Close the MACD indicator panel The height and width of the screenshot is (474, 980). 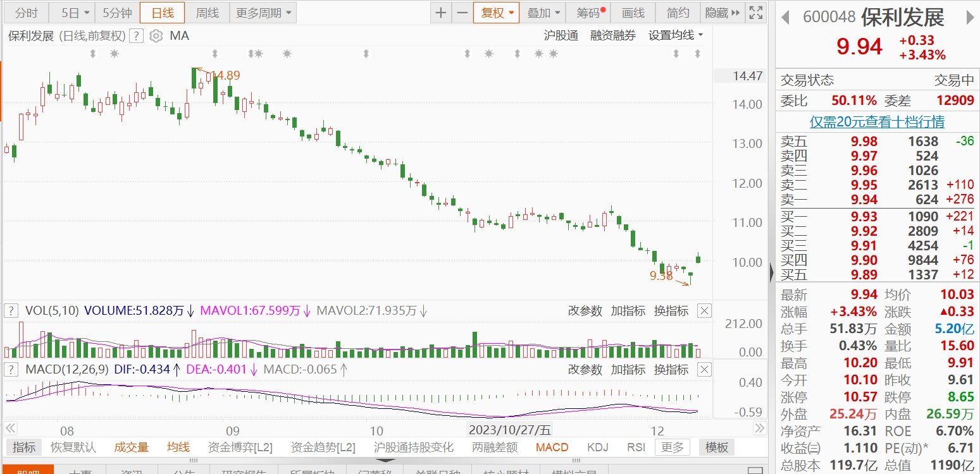(x=704, y=369)
